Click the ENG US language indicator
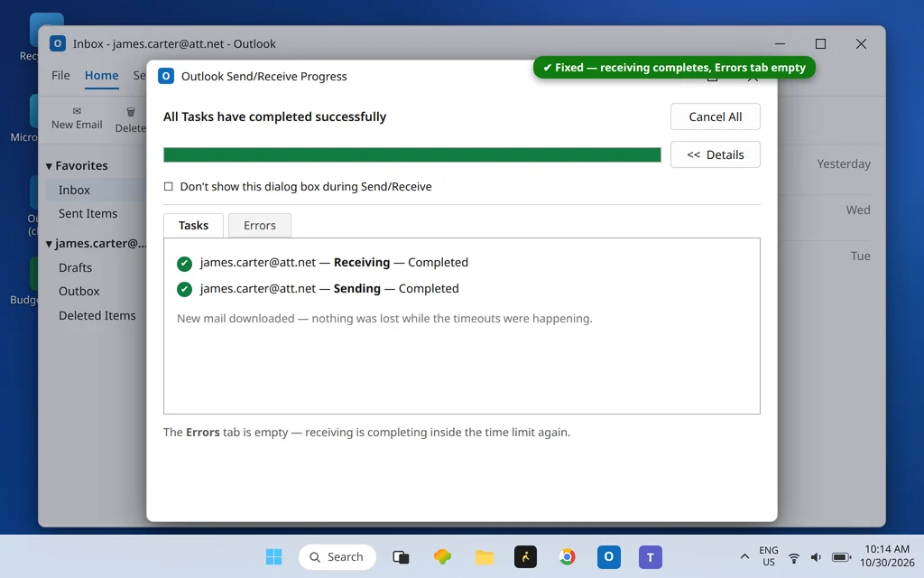Image resolution: width=924 pixels, height=578 pixels. (x=769, y=556)
